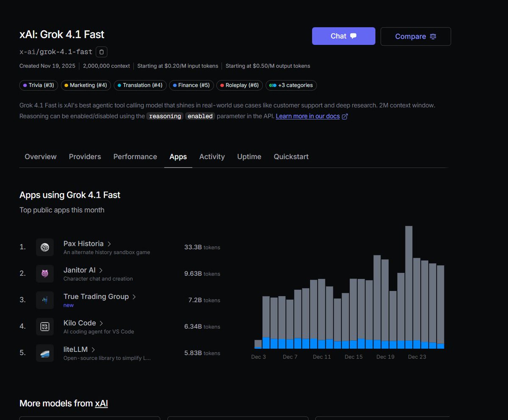Start a chat with the Chat button
The image size is (508, 420).
[344, 36]
